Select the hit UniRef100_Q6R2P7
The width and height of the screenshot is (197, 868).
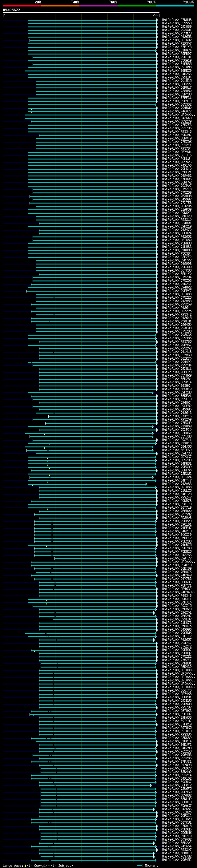click(176, 84)
